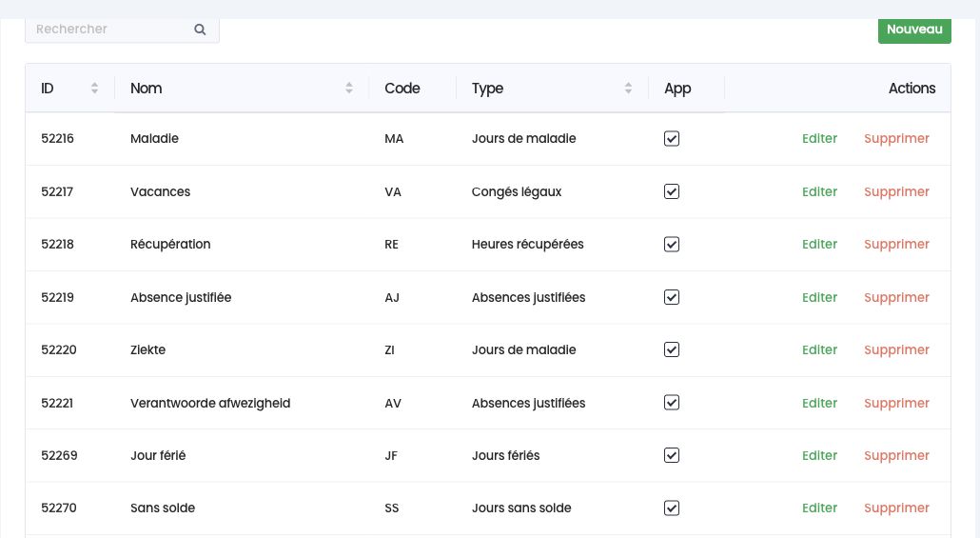This screenshot has width=980, height=538.
Task: Click the search magnifier icon
Action: [200, 30]
